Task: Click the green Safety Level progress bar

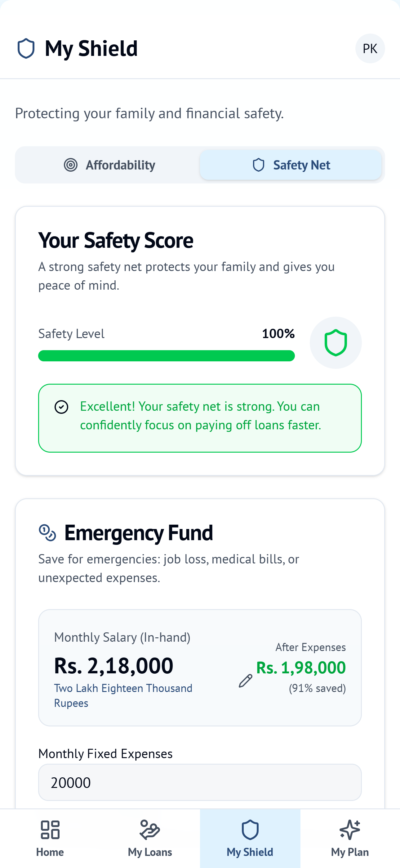Action: pos(166,355)
